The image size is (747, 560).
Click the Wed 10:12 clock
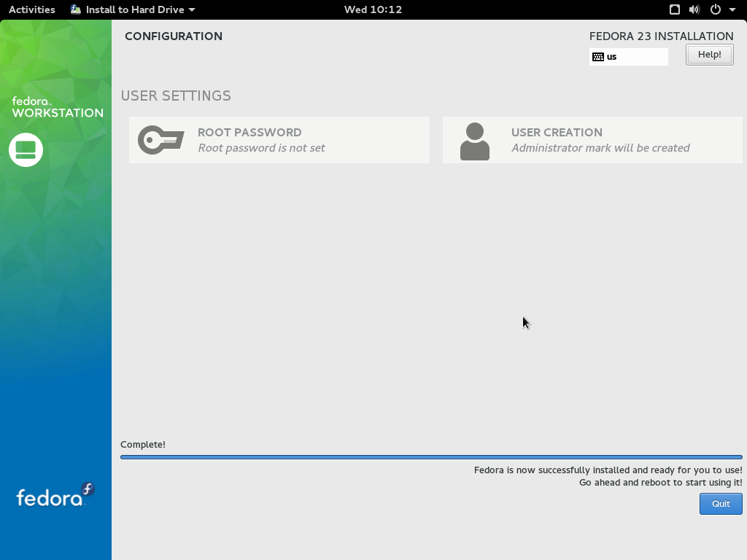[373, 9]
